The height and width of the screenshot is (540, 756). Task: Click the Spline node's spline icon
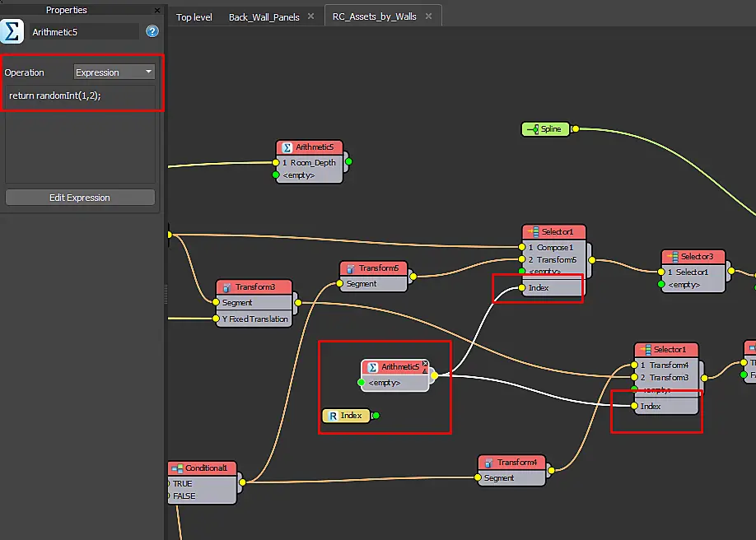(x=533, y=129)
